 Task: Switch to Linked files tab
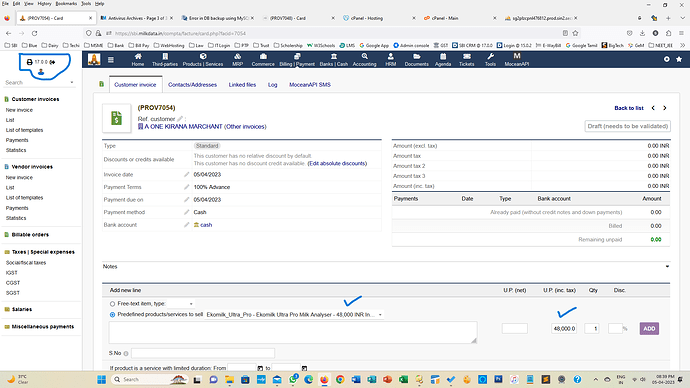pos(242,84)
